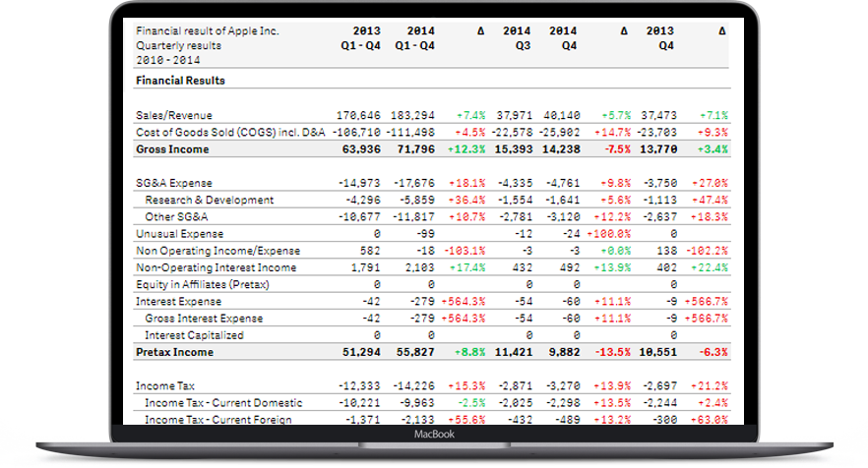Select Income Tax value -14,226

click(x=414, y=385)
